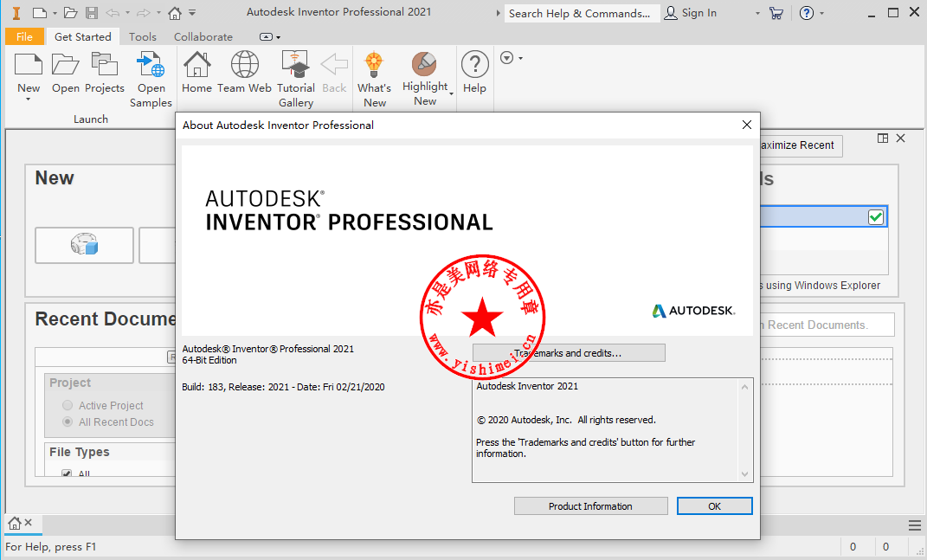Click the credits box scroll up arrow

[x=745, y=388]
